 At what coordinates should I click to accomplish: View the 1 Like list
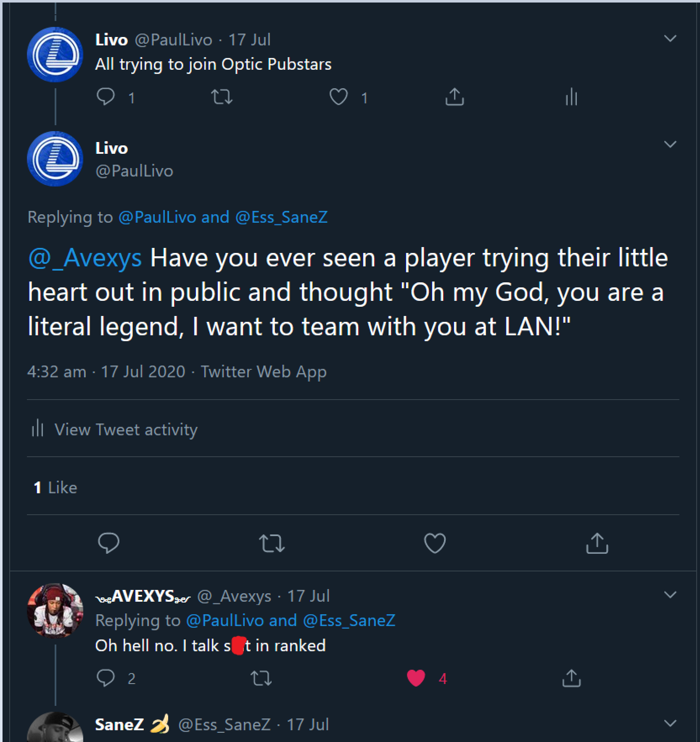coord(55,487)
